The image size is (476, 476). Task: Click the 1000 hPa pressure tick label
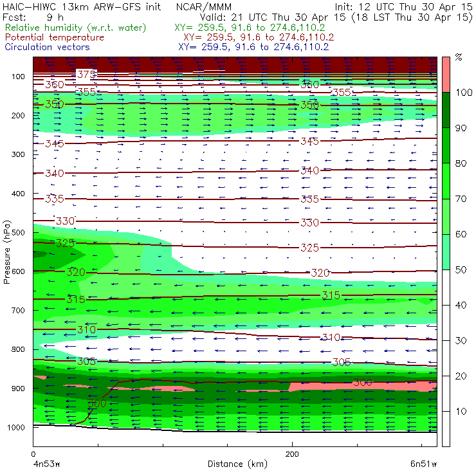(16, 427)
